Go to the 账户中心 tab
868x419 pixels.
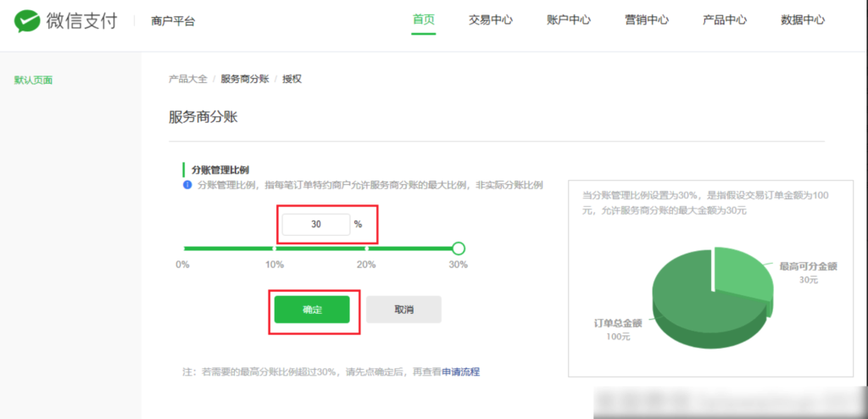pyautogui.click(x=568, y=20)
